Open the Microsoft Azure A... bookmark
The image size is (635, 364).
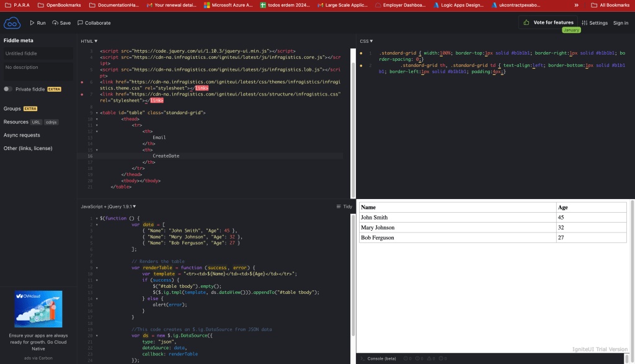[228, 5]
